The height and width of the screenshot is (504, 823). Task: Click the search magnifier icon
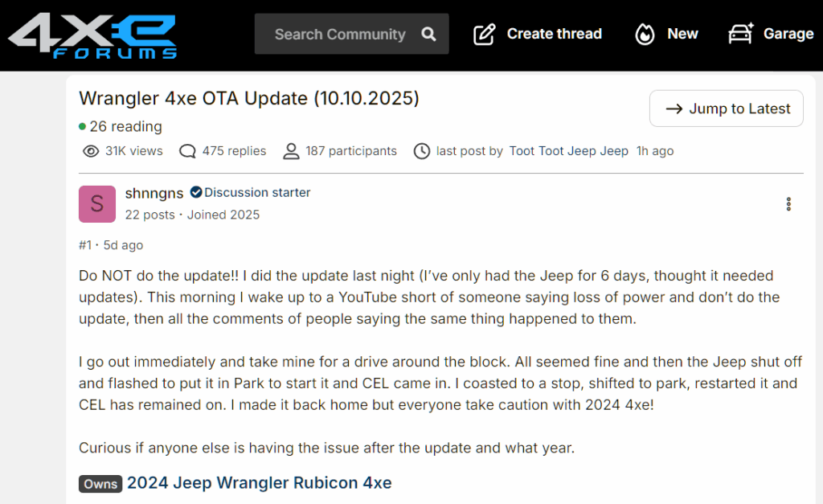pyautogui.click(x=429, y=34)
